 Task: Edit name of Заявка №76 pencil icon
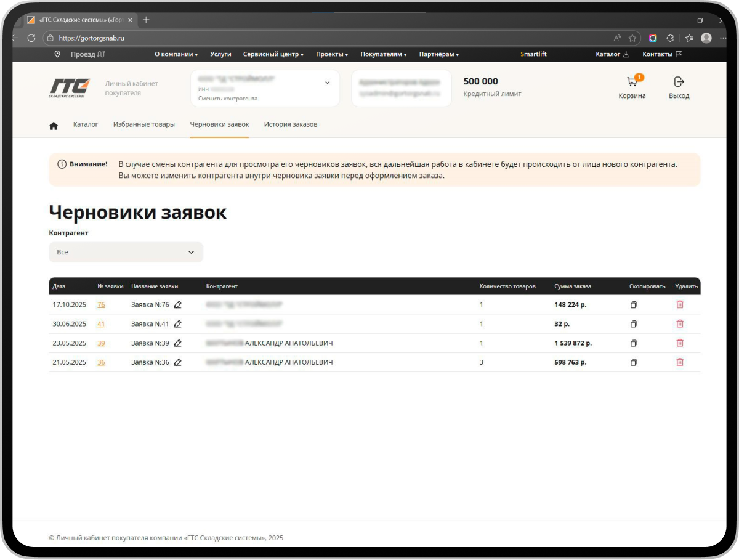pos(177,304)
